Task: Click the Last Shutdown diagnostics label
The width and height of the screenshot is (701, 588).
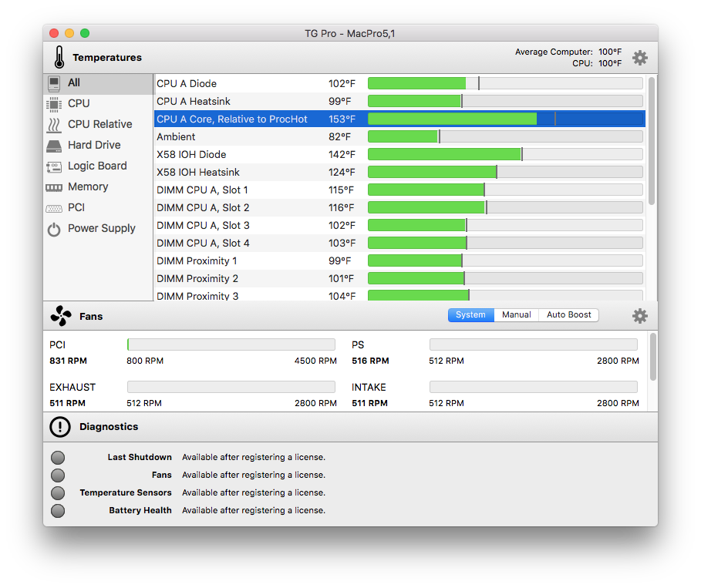Action: click(140, 457)
